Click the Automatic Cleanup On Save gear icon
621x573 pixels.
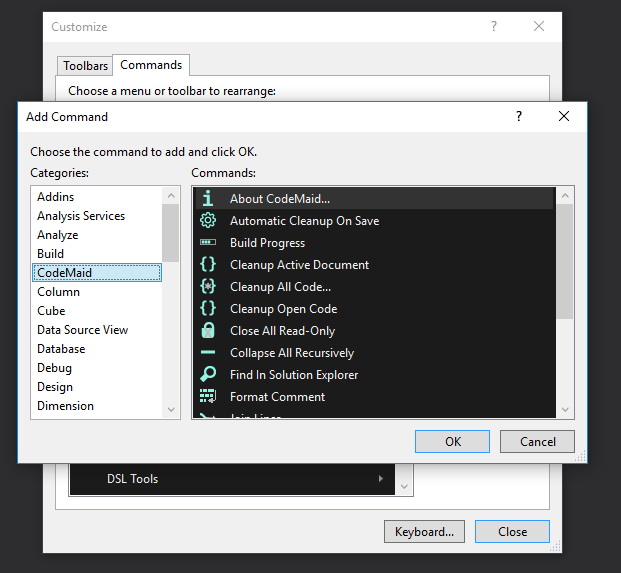[x=208, y=220]
